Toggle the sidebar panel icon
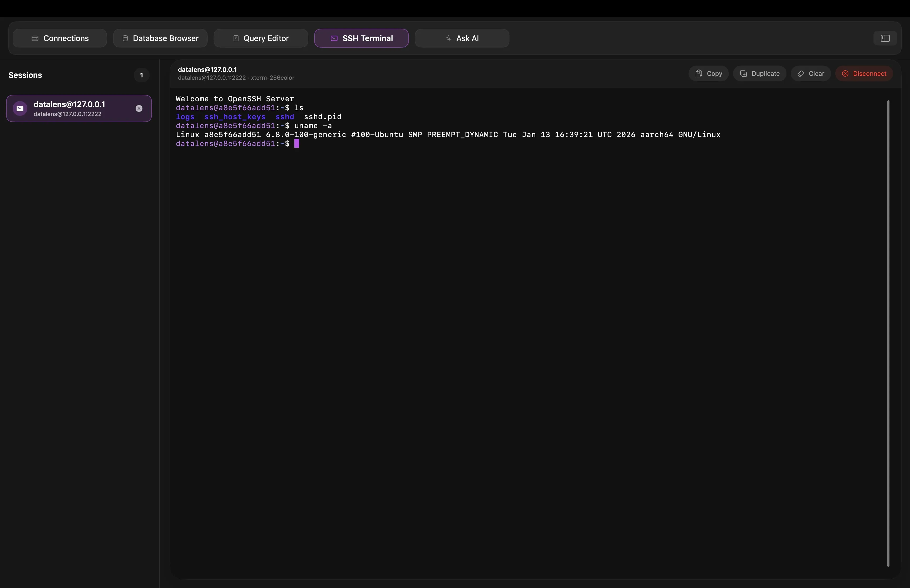910x588 pixels. click(x=885, y=38)
